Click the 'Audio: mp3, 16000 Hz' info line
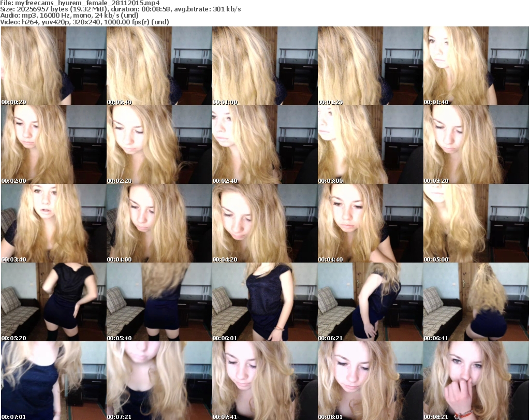The height and width of the screenshot is (420, 530). (69, 16)
